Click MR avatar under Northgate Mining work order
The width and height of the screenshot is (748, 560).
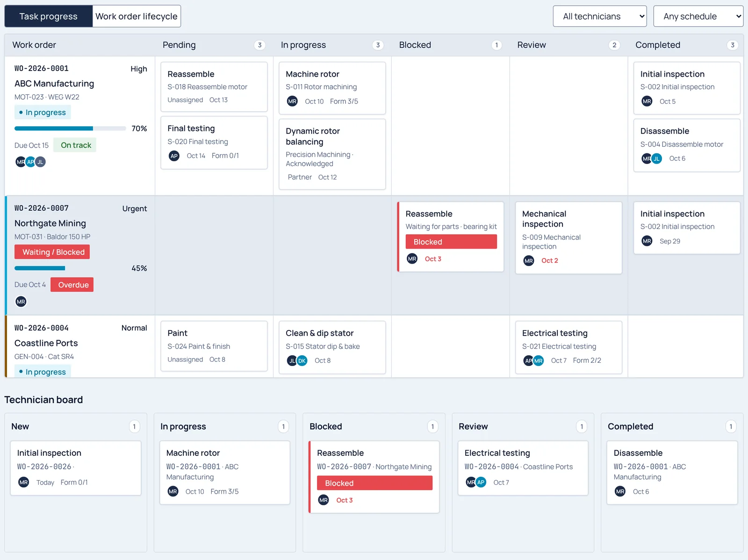click(x=21, y=302)
